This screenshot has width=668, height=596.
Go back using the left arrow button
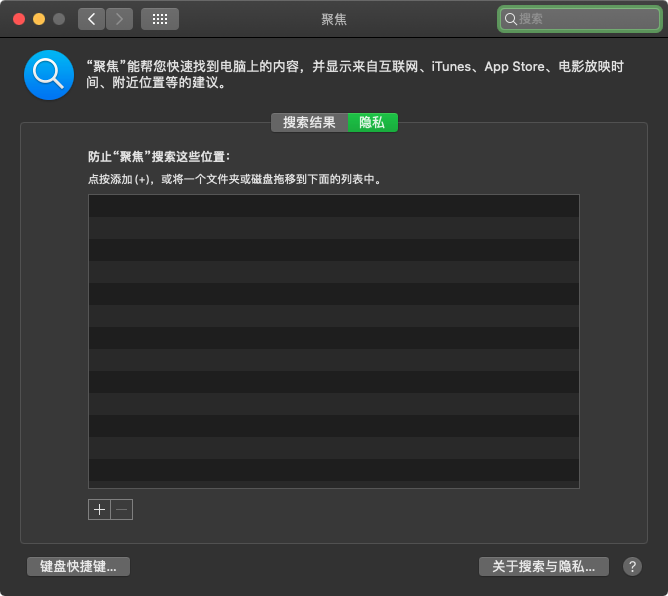92,19
